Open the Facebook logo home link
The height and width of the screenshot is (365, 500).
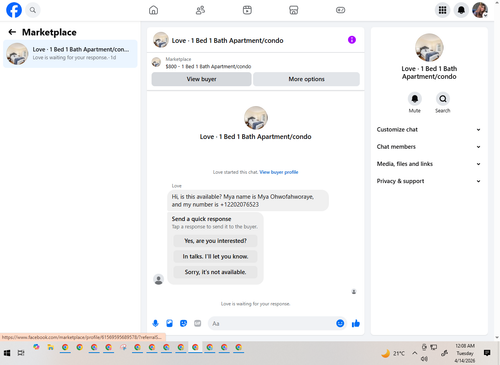coord(14,10)
